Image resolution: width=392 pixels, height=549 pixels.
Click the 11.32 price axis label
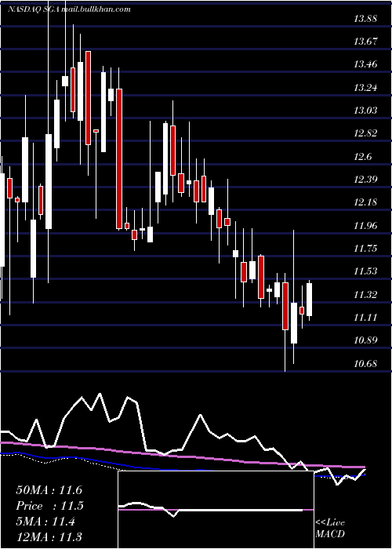point(365,294)
